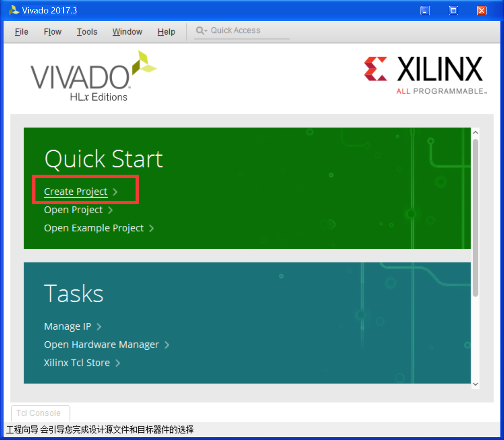Click the scrollbar up arrow
This screenshot has height=440, width=504.
click(475, 132)
